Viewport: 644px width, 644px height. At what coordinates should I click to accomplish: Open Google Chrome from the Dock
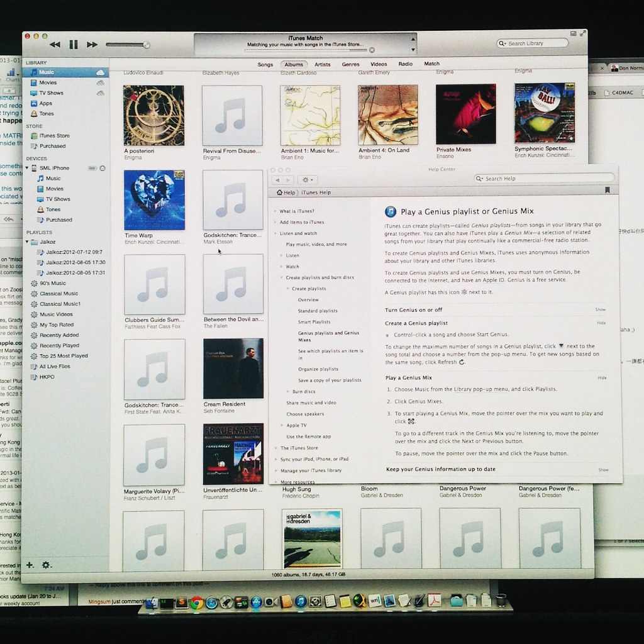point(196,602)
